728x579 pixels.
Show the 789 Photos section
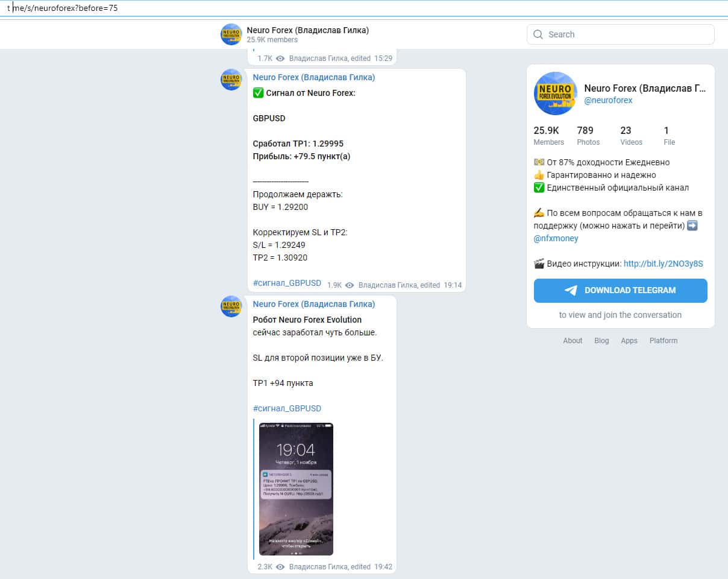pos(587,136)
